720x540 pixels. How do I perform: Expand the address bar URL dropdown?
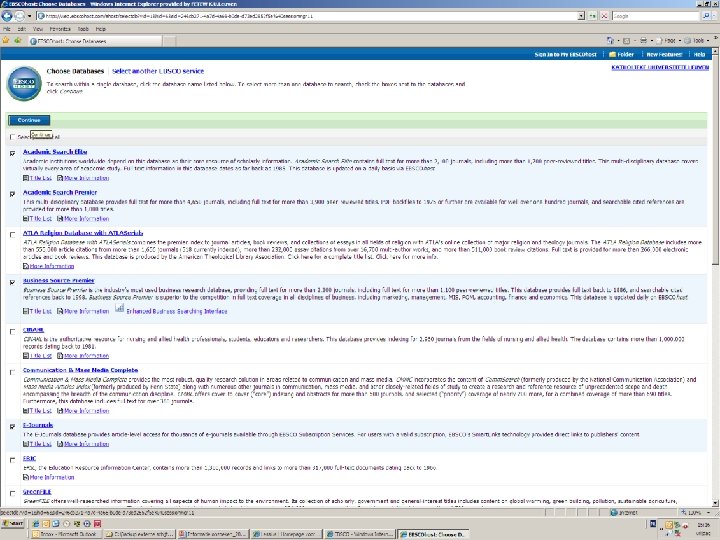tap(581, 16)
